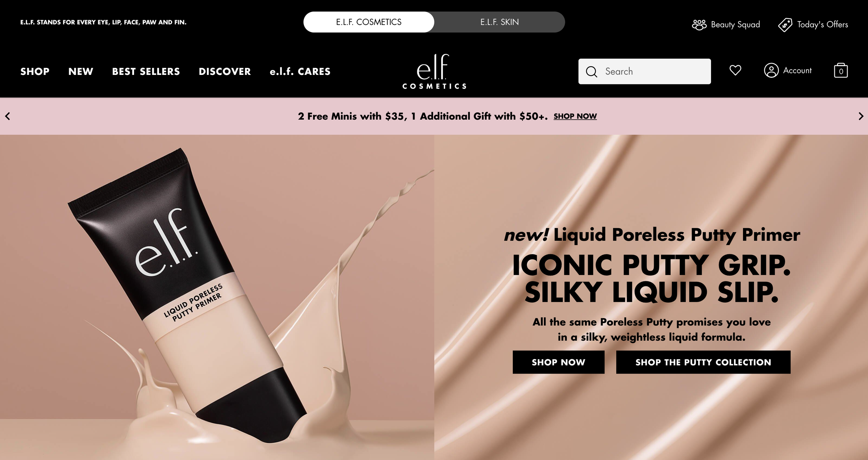
Task: Open the e.l.f. CARES menu
Action: click(300, 71)
